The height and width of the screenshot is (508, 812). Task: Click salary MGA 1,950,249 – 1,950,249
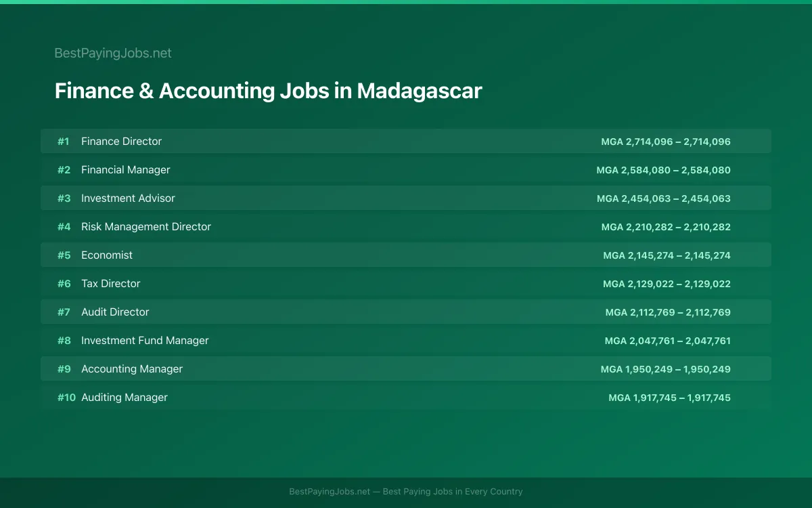(x=666, y=369)
